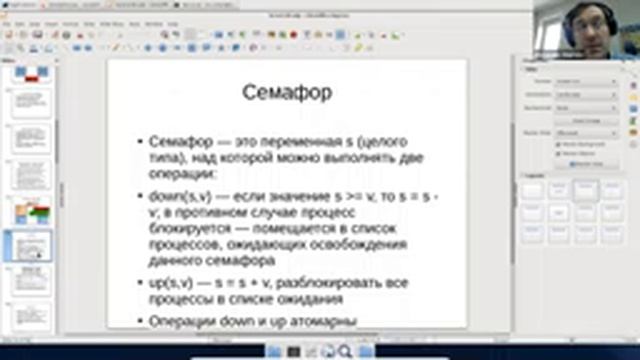Open the grey round sidebar tab icon
Viewport: 640px width, 360px height.
[633, 144]
